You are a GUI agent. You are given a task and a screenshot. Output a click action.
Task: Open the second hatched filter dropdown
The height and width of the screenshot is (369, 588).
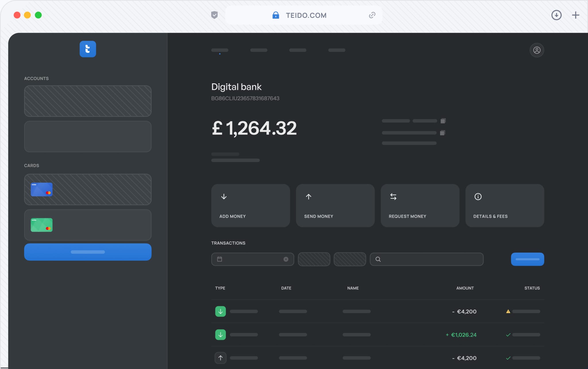click(x=350, y=259)
